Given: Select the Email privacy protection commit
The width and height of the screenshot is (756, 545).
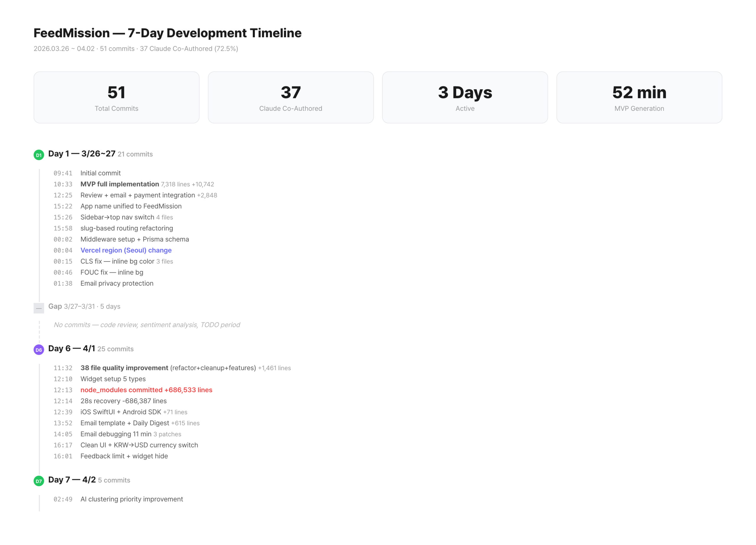Looking at the screenshot, I should [117, 283].
